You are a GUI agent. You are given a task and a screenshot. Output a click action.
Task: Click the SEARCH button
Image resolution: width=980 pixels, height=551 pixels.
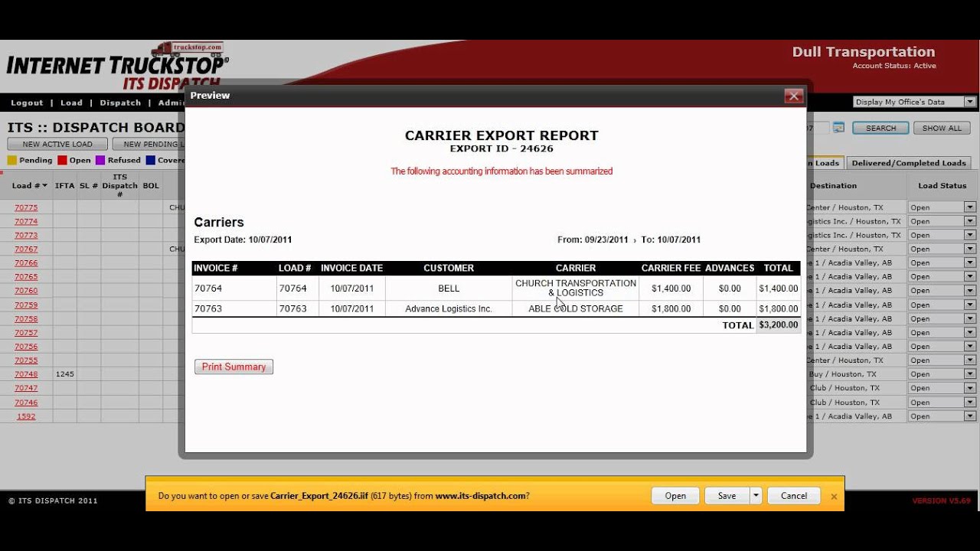(880, 128)
